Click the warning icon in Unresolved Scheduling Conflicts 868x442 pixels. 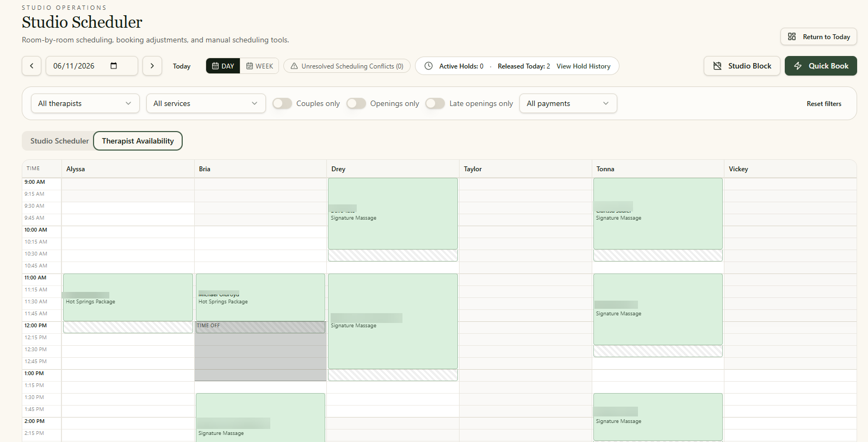[294, 66]
